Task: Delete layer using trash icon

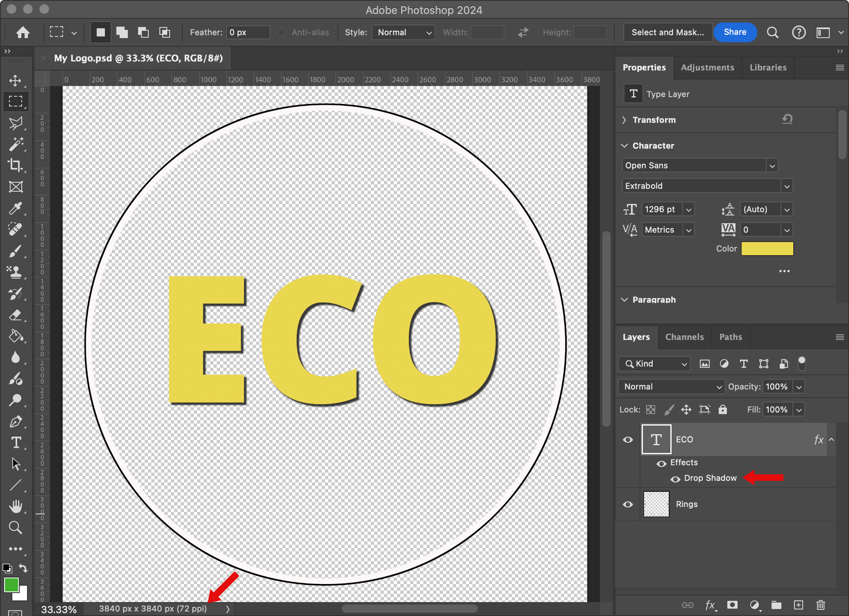Action: click(x=820, y=605)
